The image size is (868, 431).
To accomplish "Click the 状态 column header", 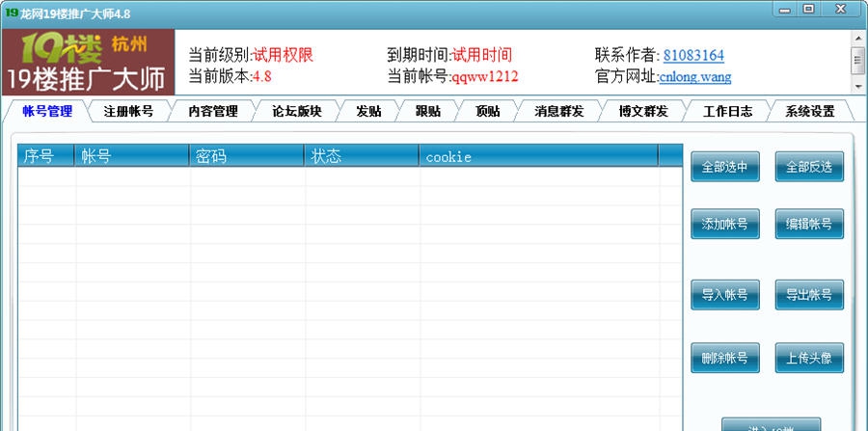I will click(x=362, y=155).
